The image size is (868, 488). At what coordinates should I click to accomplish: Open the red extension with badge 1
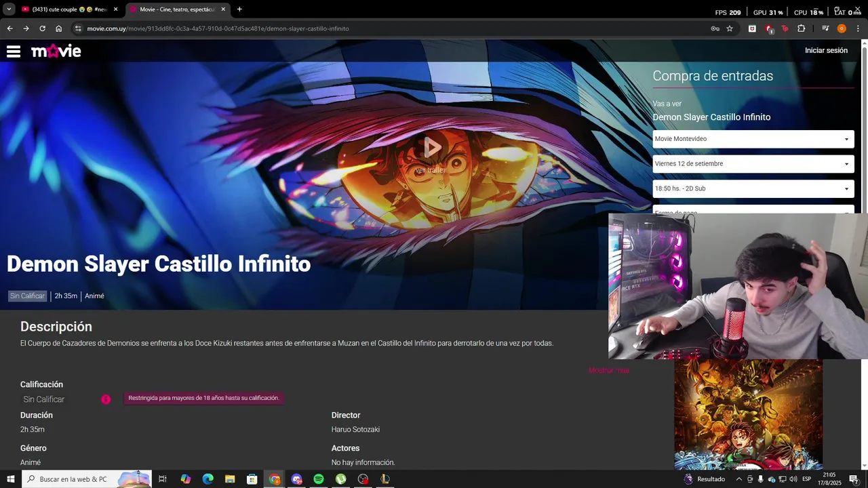point(769,28)
